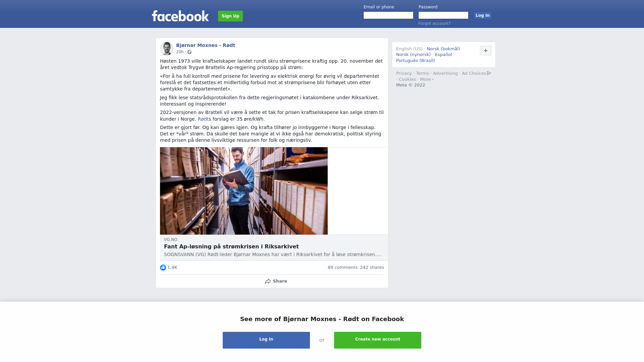Switch language to Norsk (bokmål)
This screenshot has height=362, width=644.
pyautogui.click(x=443, y=49)
